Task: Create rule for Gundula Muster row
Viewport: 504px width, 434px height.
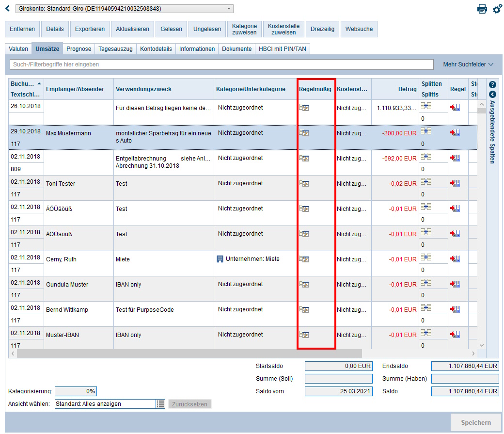Action: 455,284
